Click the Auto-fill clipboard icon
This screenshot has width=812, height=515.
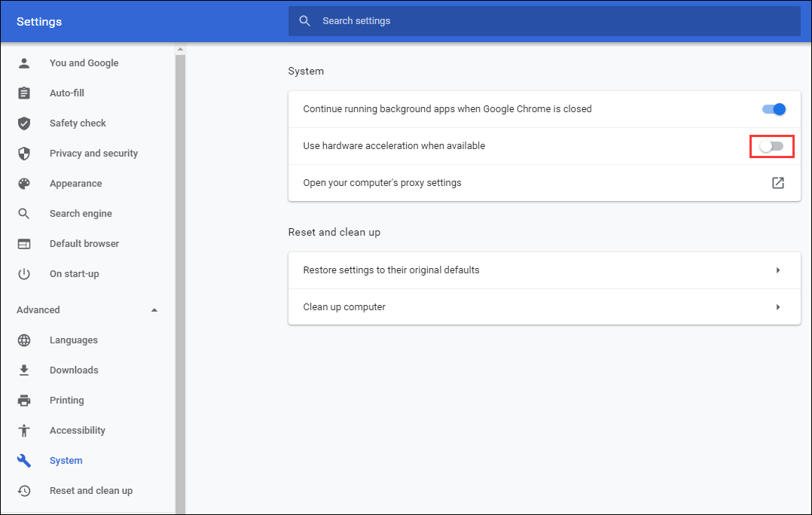pos(24,93)
